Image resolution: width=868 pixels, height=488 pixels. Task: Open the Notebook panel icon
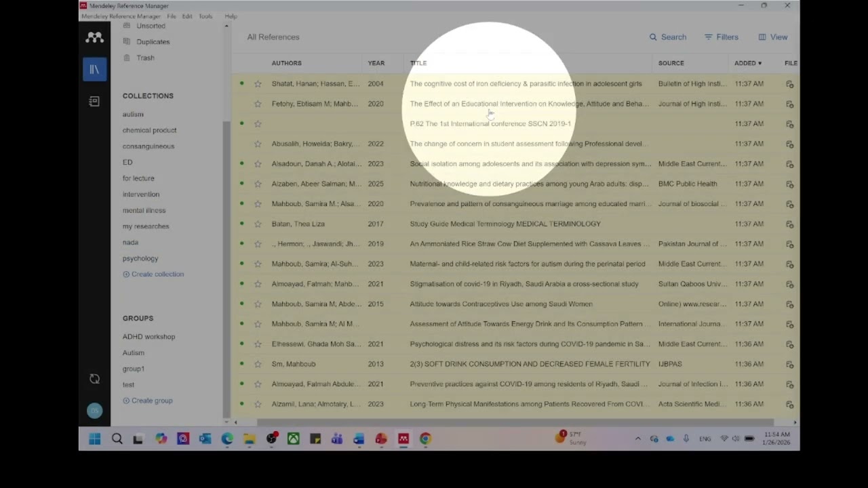coord(94,102)
